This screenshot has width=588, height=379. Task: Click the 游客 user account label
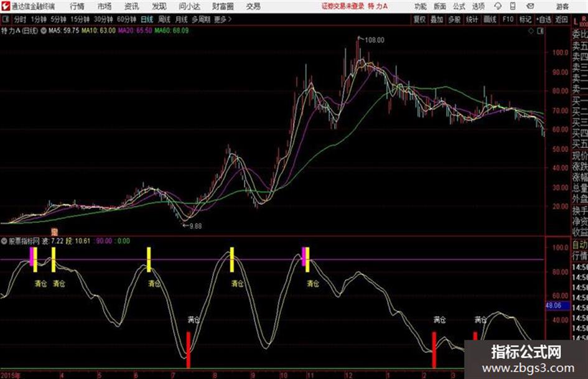[562, 6]
